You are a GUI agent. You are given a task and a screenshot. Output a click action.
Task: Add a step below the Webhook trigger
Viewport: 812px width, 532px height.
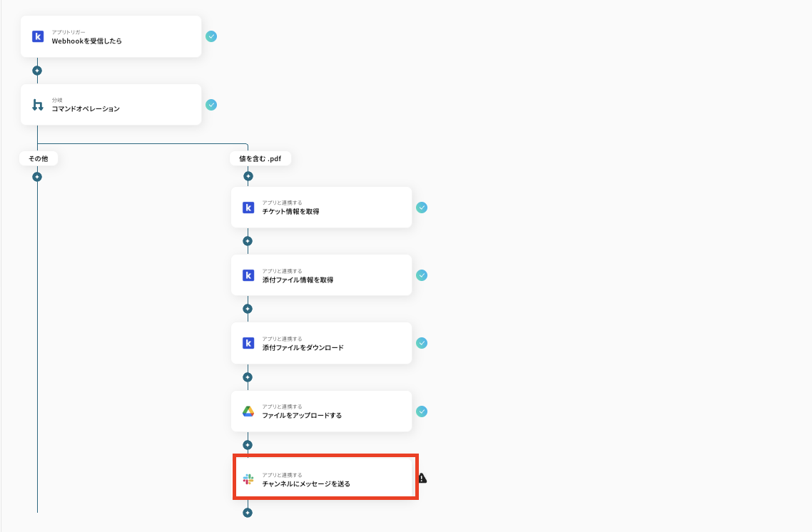pyautogui.click(x=37, y=71)
